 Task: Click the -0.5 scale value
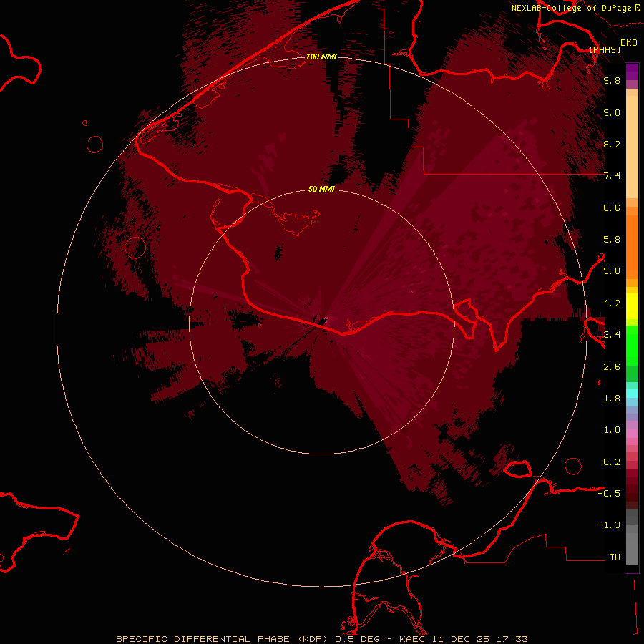coord(609,494)
